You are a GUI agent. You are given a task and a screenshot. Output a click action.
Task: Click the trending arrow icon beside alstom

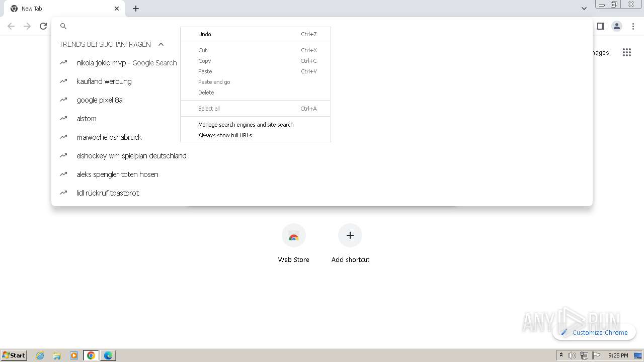[63, 119]
